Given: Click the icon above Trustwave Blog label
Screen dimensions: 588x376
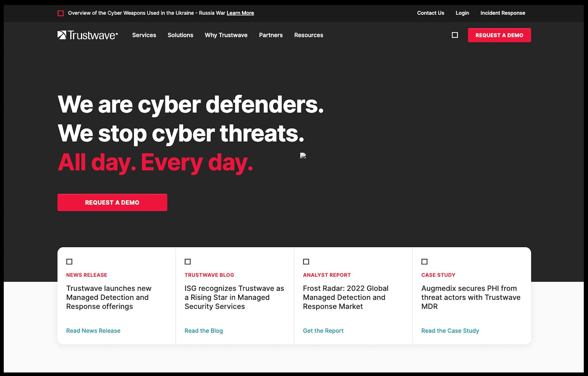Looking at the screenshot, I should (188, 261).
